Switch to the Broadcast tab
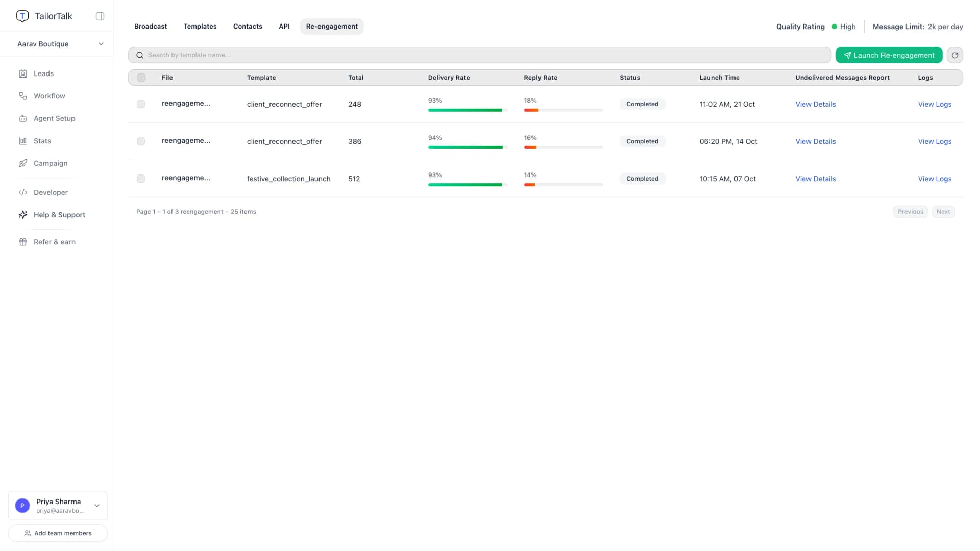Viewport: 980px width, 551px height. pos(151,27)
